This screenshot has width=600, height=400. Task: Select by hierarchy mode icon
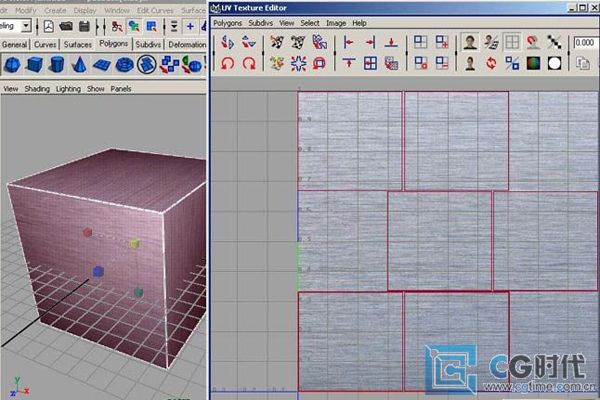(117, 26)
